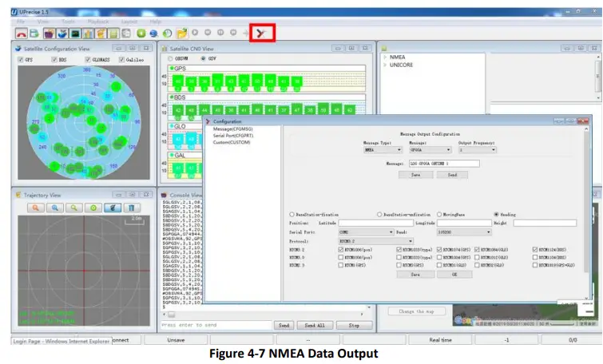The height and width of the screenshot is (364, 603).
Task: Select the first BaseStation fixation radio button
Action: (292, 215)
